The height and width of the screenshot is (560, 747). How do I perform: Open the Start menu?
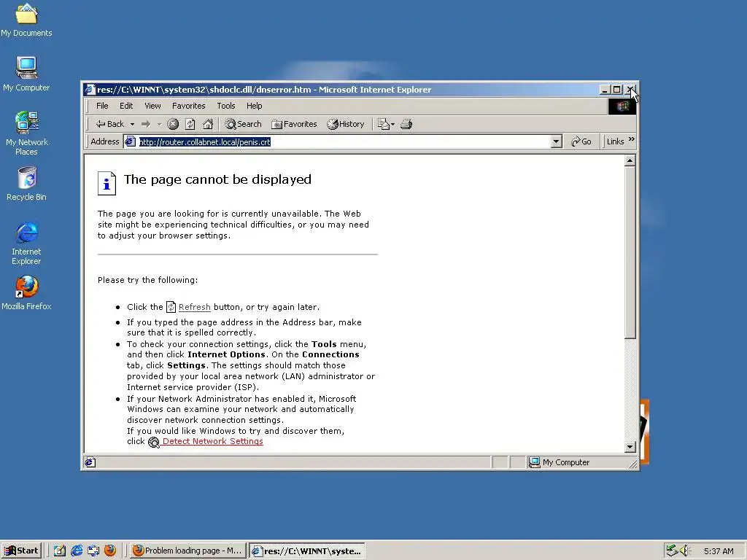click(x=21, y=551)
